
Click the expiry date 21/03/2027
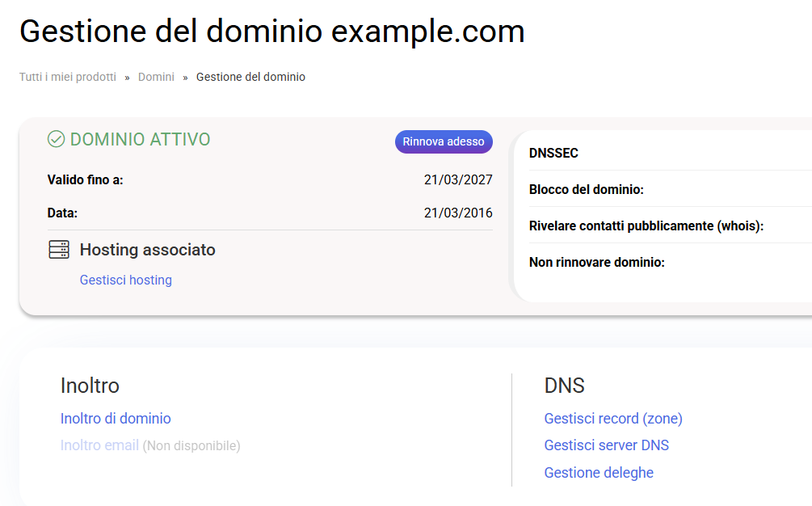pyautogui.click(x=458, y=179)
